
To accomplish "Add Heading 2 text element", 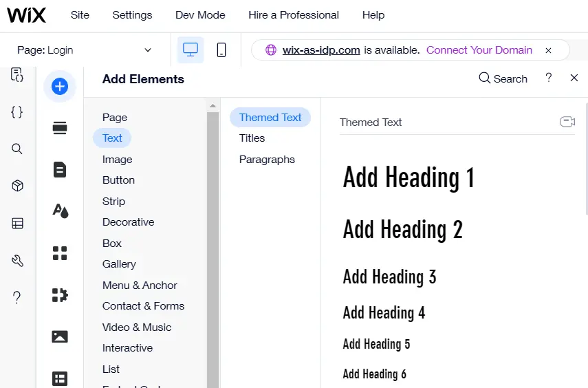I will click(403, 229).
